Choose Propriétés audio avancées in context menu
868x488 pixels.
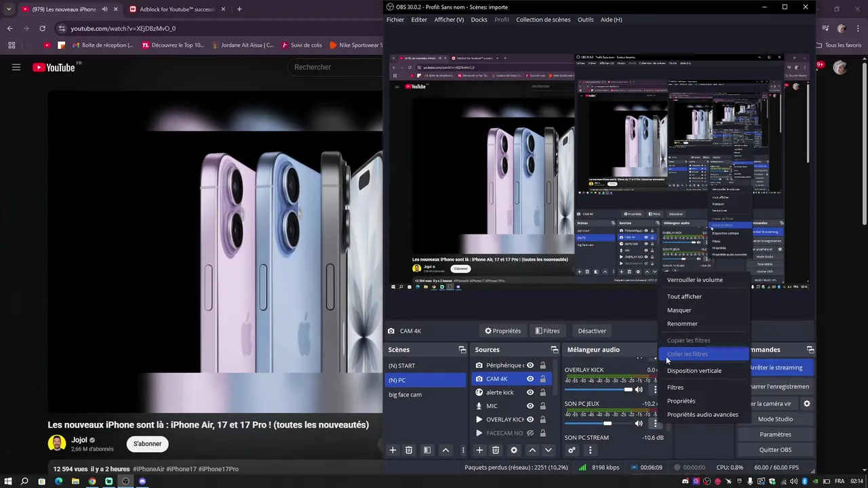tap(703, 414)
